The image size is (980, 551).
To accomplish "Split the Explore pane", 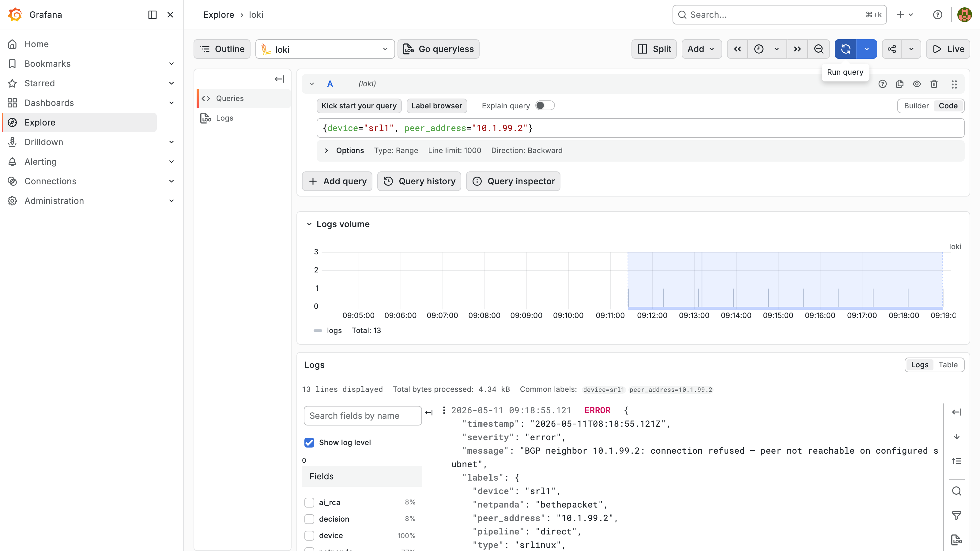I will click(x=654, y=49).
